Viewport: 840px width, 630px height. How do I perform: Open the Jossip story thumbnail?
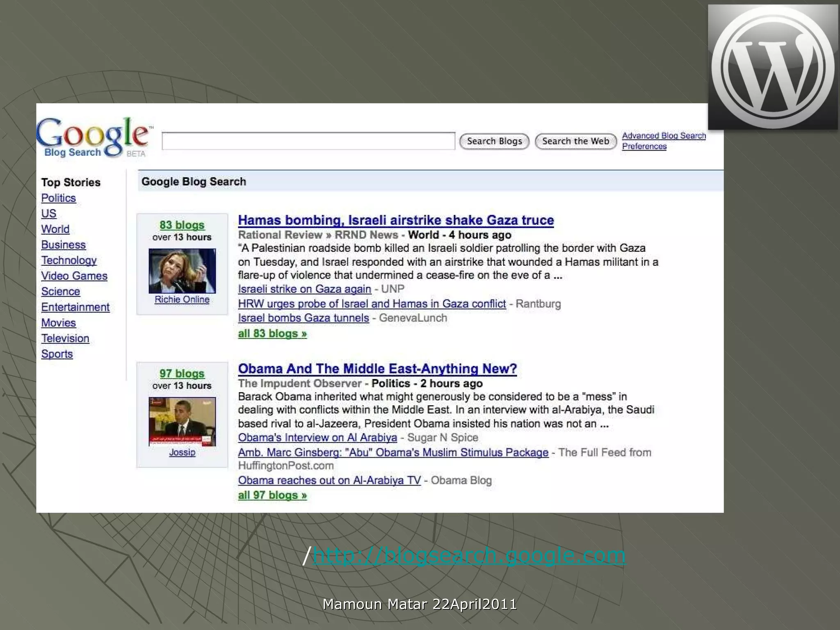pyautogui.click(x=182, y=422)
